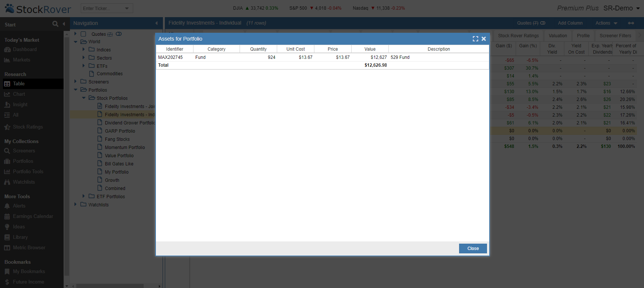Open Future Income in sidebar
This screenshot has height=288, width=644.
[x=28, y=282]
